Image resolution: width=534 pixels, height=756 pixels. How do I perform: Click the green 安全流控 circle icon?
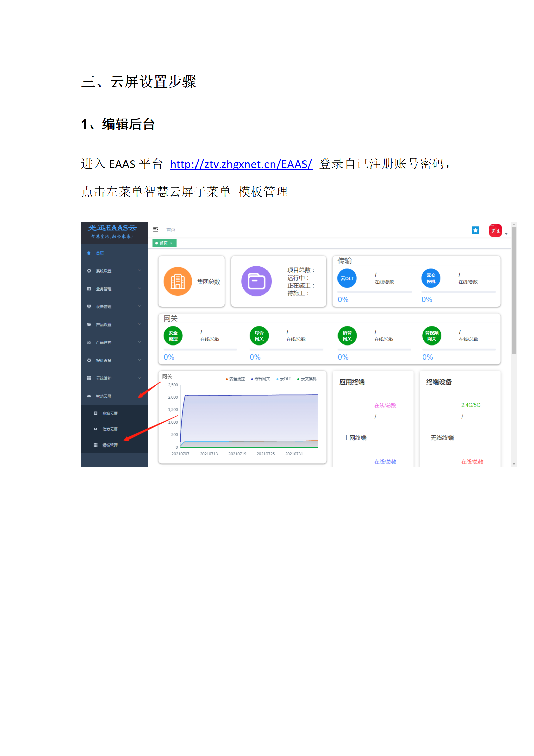coord(173,336)
